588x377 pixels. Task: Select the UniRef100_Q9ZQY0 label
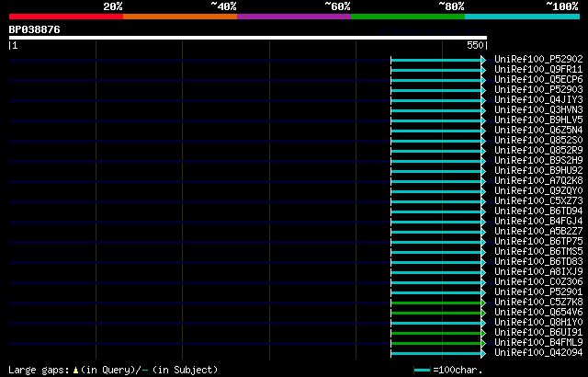coord(538,190)
